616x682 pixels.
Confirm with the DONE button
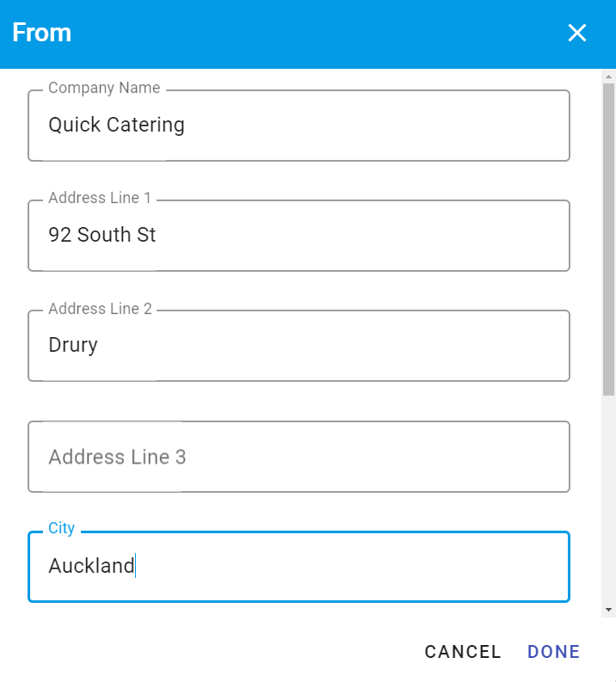pyautogui.click(x=553, y=652)
